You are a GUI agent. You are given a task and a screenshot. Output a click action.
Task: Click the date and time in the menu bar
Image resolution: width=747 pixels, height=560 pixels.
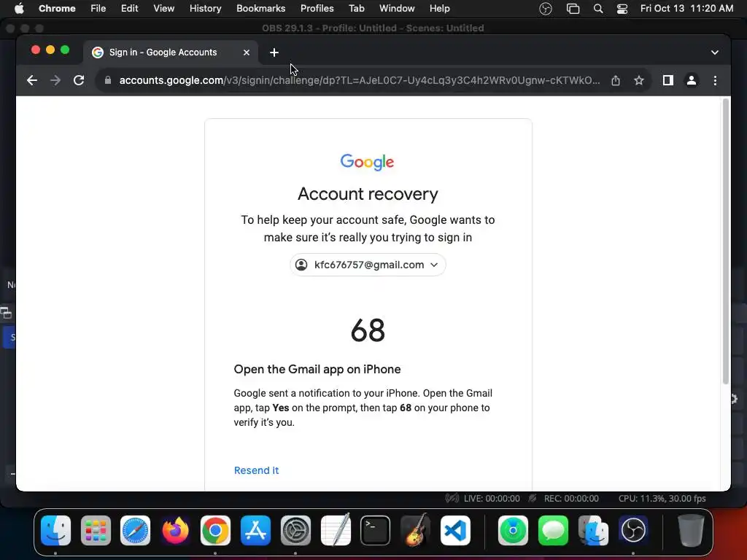point(686,9)
